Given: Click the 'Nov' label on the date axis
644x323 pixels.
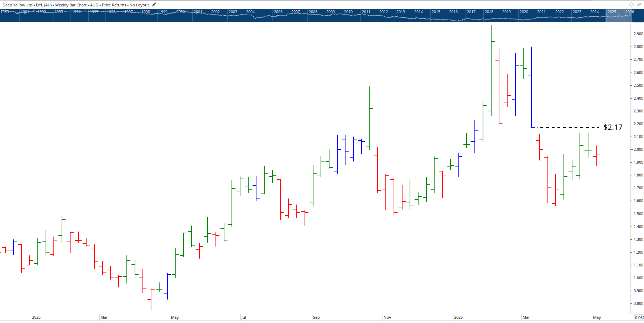Looking at the screenshot, I should point(387,317).
